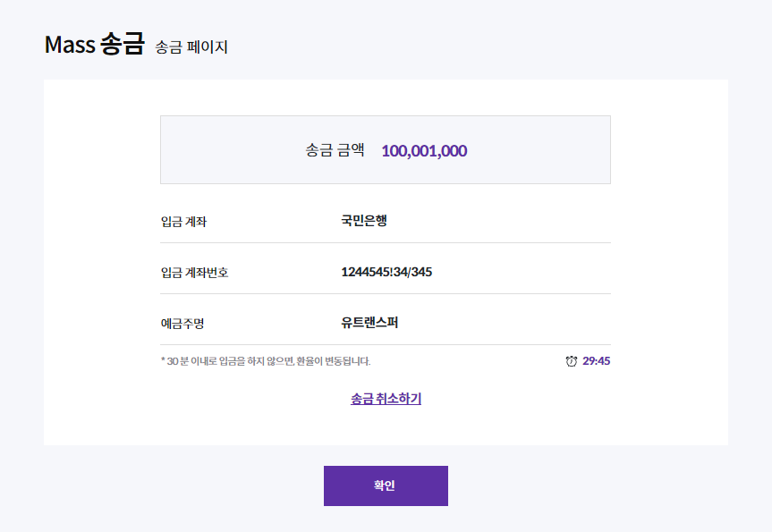Image resolution: width=772 pixels, height=532 pixels.
Task: Click the 유트랜스퍼 account holder name
Action: click(369, 323)
